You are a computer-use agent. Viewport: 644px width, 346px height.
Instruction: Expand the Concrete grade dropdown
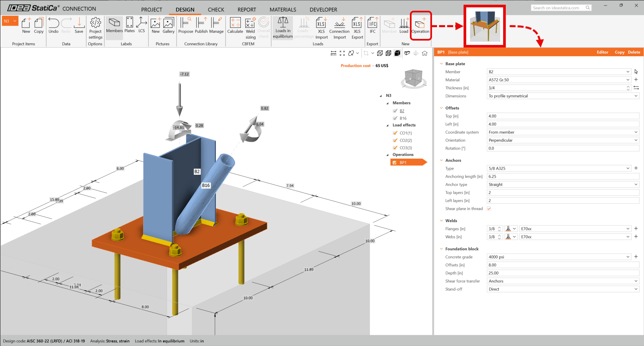click(628, 257)
